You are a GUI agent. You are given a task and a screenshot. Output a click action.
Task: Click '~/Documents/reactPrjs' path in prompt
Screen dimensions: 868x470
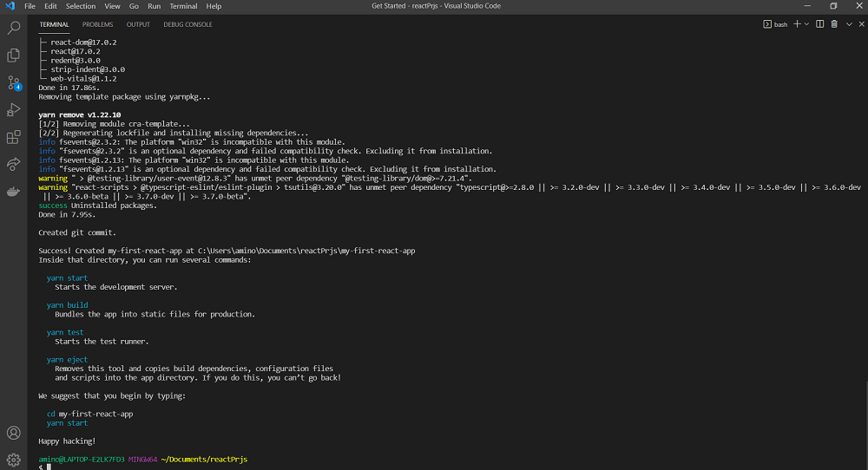(x=204, y=460)
